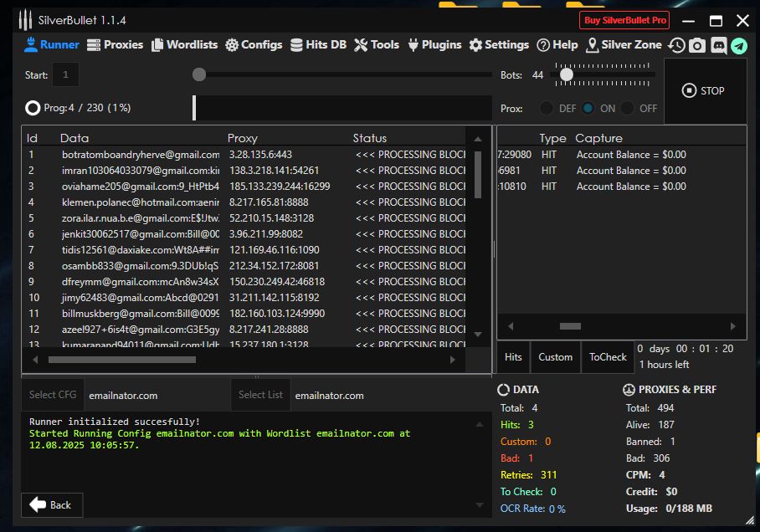Click the Select CFG button
Image resolution: width=760 pixels, height=532 pixels.
coord(53,395)
